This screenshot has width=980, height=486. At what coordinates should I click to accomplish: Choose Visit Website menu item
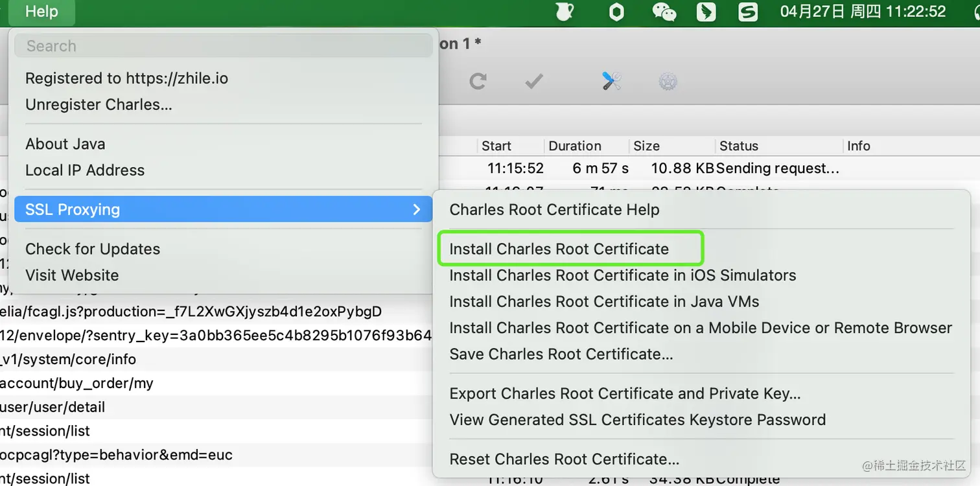coord(224,275)
